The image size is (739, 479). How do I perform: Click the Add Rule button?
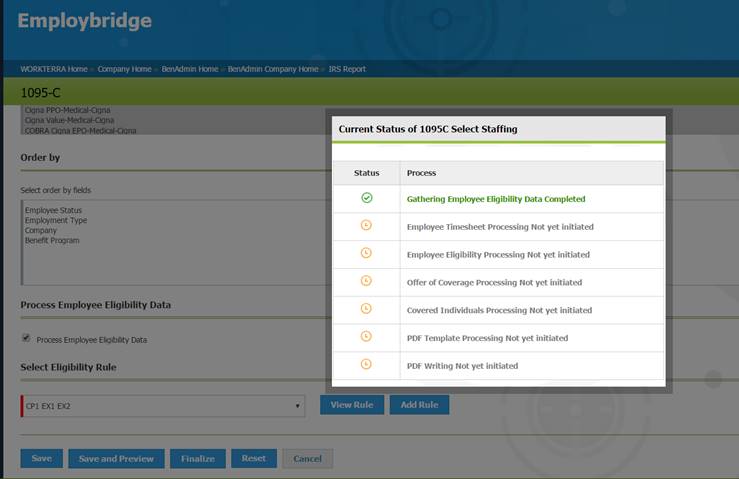419,405
